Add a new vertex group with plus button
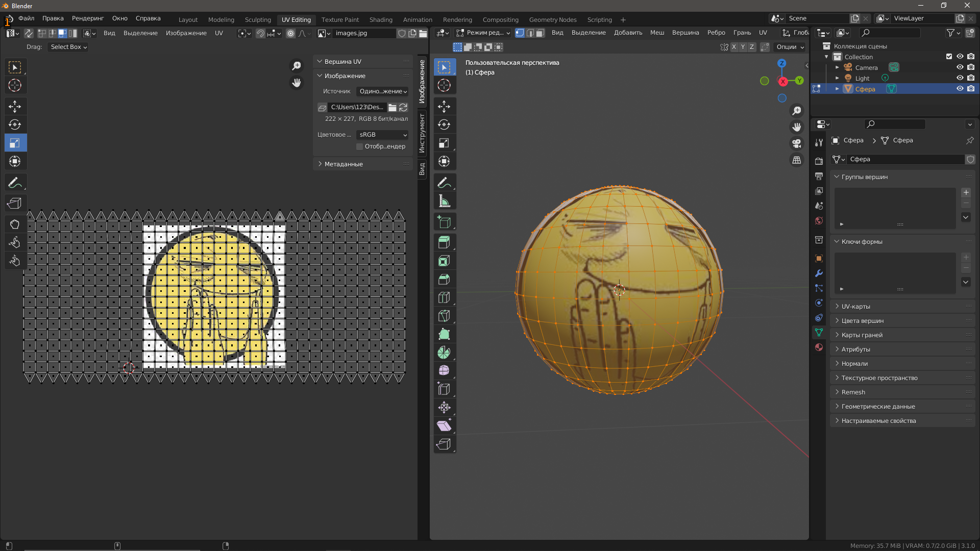The image size is (980, 551). click(x=966, y=192)
